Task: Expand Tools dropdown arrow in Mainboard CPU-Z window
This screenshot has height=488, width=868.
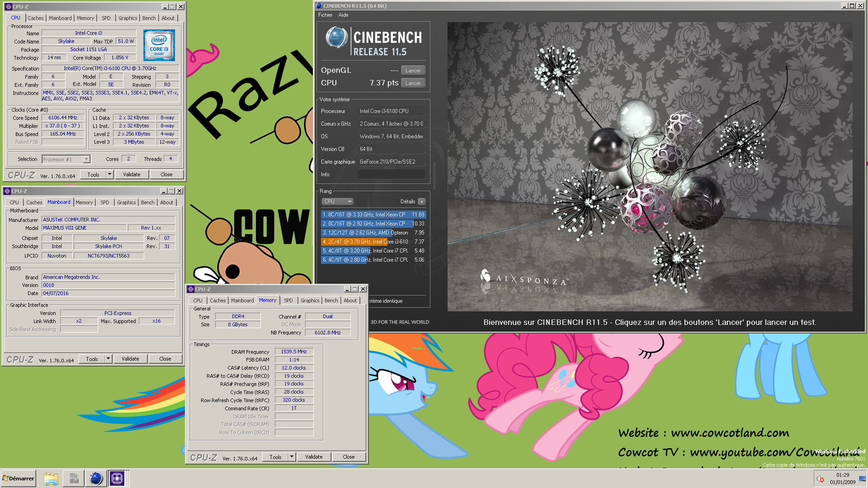Action: [108, 359]
